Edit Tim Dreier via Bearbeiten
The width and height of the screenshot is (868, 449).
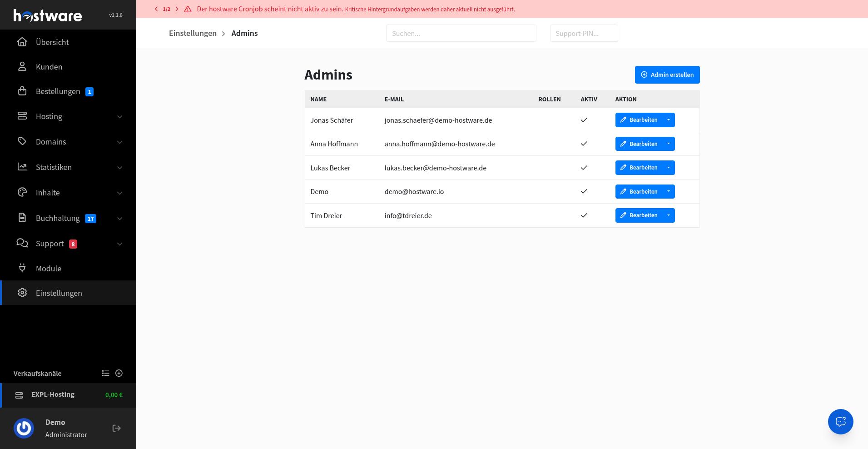pyautogui.click(x=639, y=215)
